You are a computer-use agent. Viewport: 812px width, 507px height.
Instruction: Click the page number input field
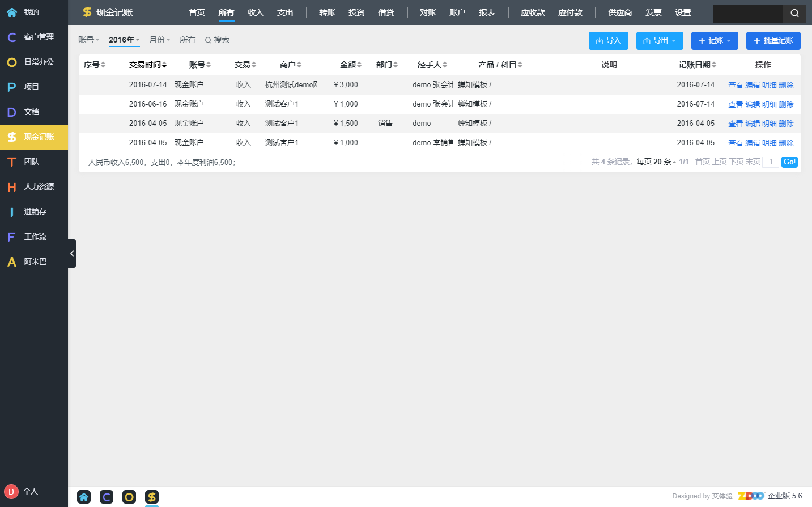(x=771, y=162)
